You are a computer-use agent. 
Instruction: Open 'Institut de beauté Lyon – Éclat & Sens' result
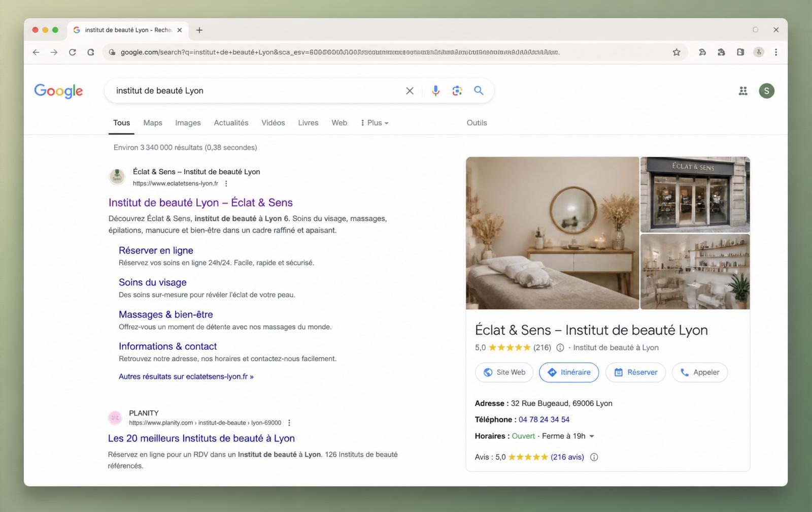tap(200, 203)
